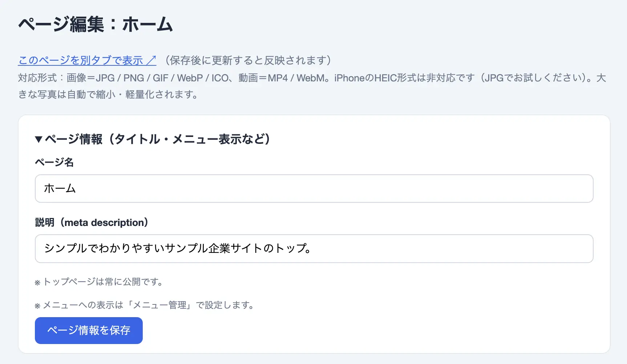
Task: Click the 対応形式 supported formats line
Action: point(312,78)
